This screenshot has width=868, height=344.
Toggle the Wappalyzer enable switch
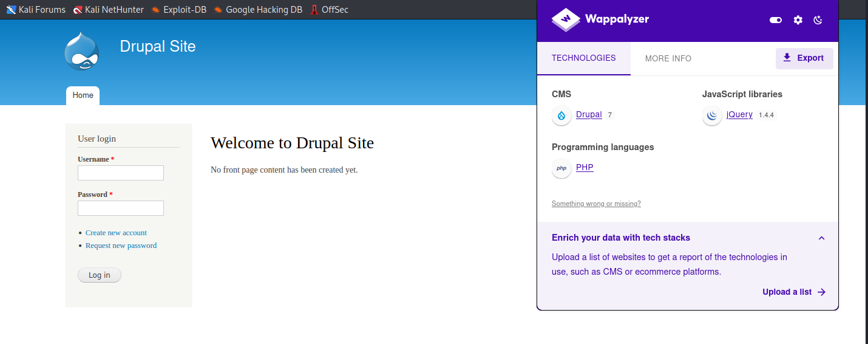point(776,20)
